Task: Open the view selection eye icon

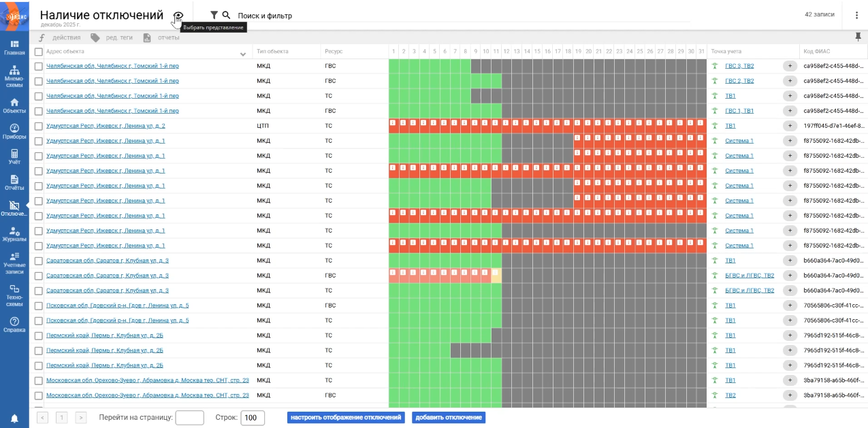Action: pos(178,16)
